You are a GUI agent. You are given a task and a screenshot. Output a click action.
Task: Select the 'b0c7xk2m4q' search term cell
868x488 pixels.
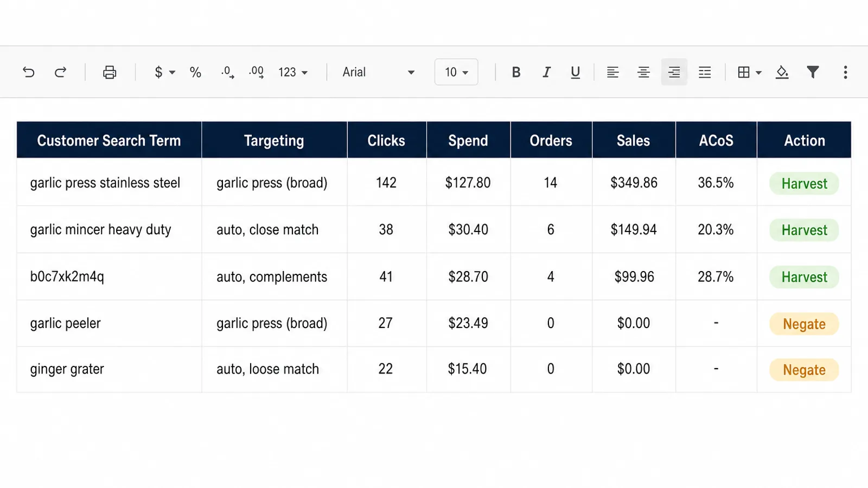(x=109, y=277)
